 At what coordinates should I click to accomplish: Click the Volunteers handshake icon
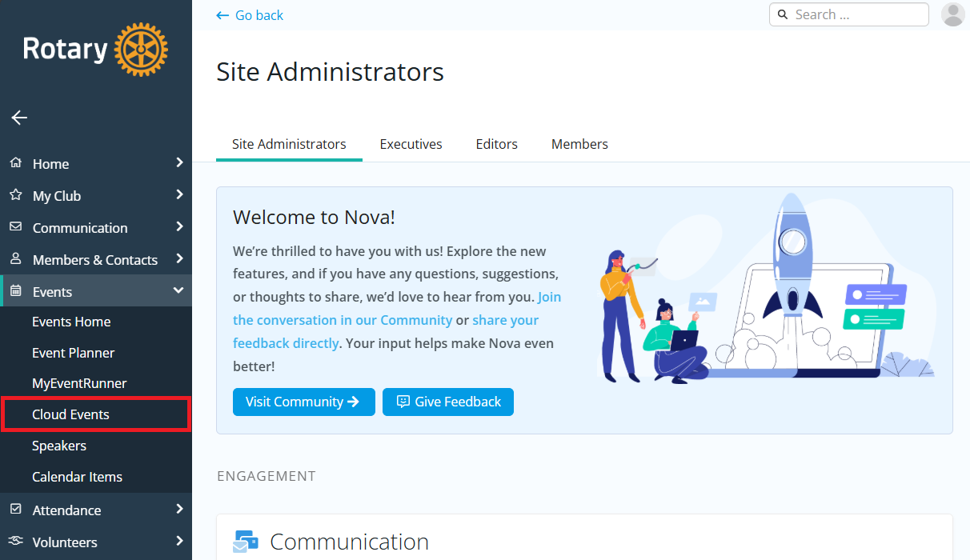pyautogui.click(x=15, y=542)
